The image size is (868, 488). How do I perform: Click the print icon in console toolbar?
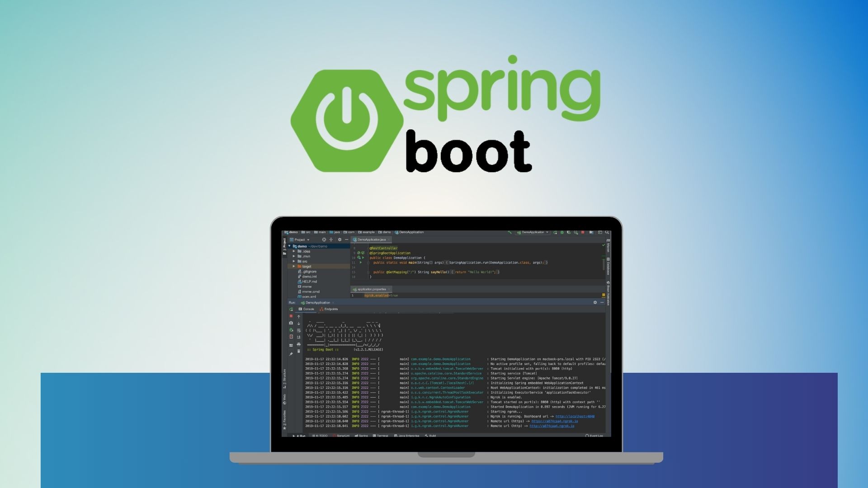(x=299, y=344)
